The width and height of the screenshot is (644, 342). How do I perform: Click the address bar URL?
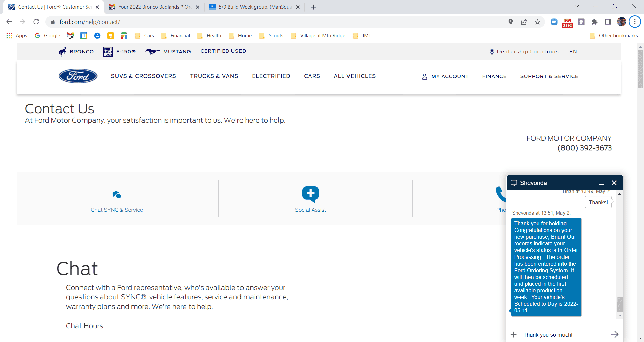90,22
